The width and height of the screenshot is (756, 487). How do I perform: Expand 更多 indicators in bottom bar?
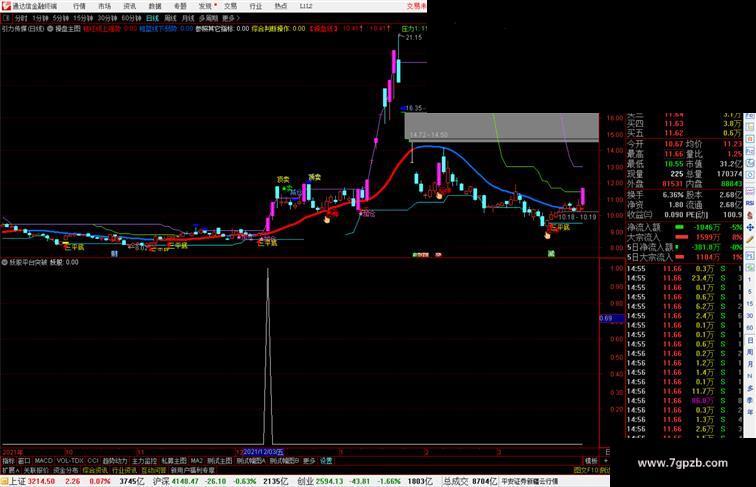pyautogui.click(x=309, y=461)
